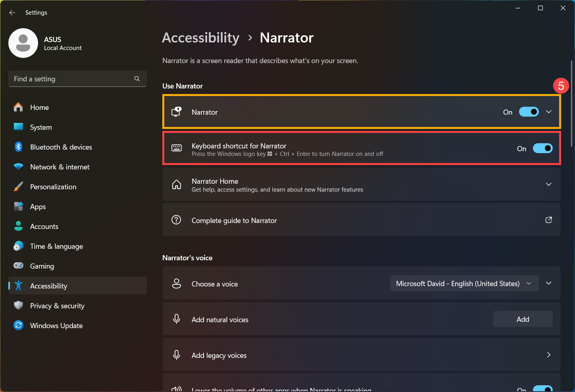This screenshot has width=575, height=392.
Task: Turn off the Narrator toggle
Action: click(x=529, y=112)
